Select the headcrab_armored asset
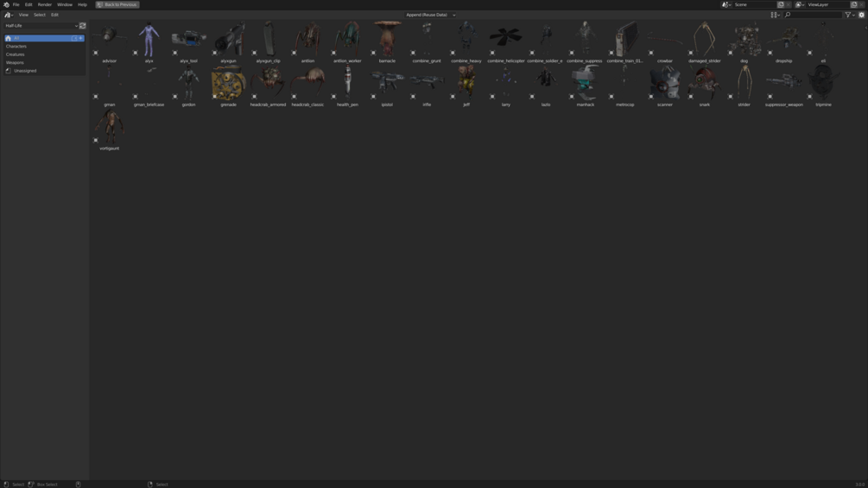This screenshot has width=868, height=488. [x=268, y=86]
